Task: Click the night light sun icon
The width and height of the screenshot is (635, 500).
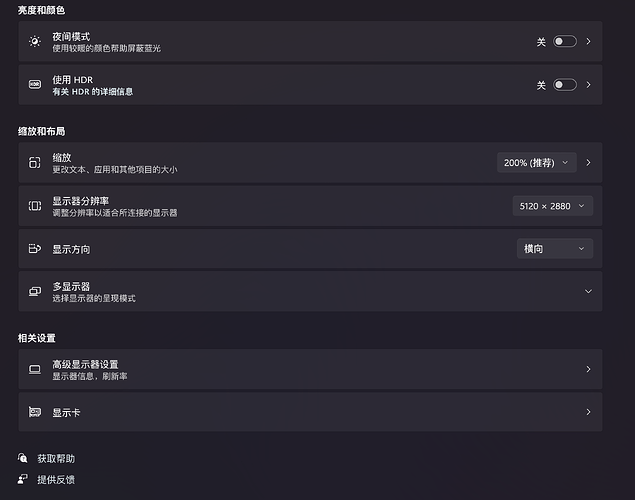Action: [35, 42]
